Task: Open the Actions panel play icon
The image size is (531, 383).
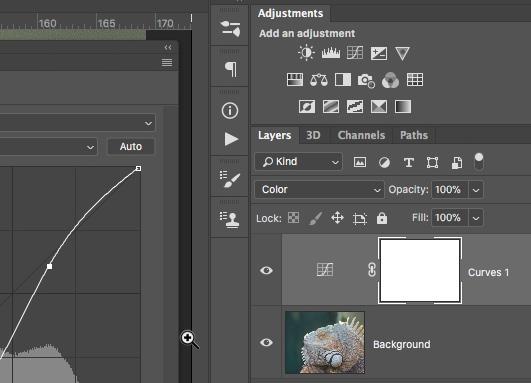Action: click(x=231, y=139)
